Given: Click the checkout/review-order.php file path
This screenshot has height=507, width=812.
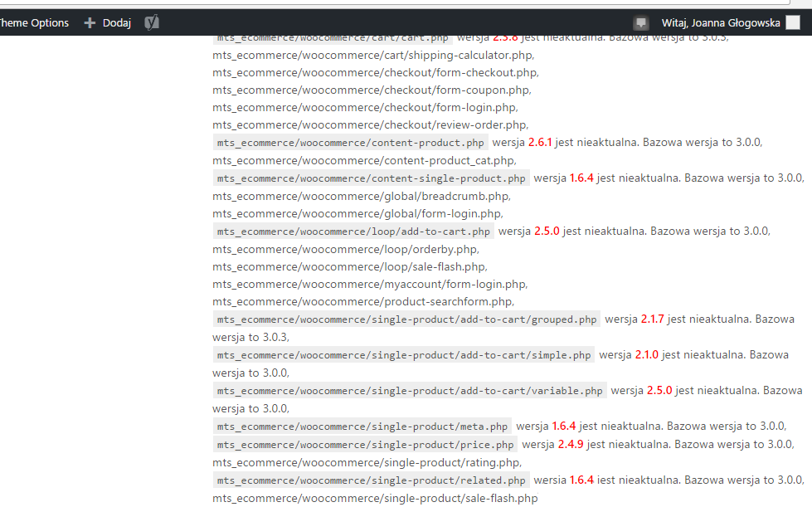Looking at the screenshot, I should pos(370,125).
